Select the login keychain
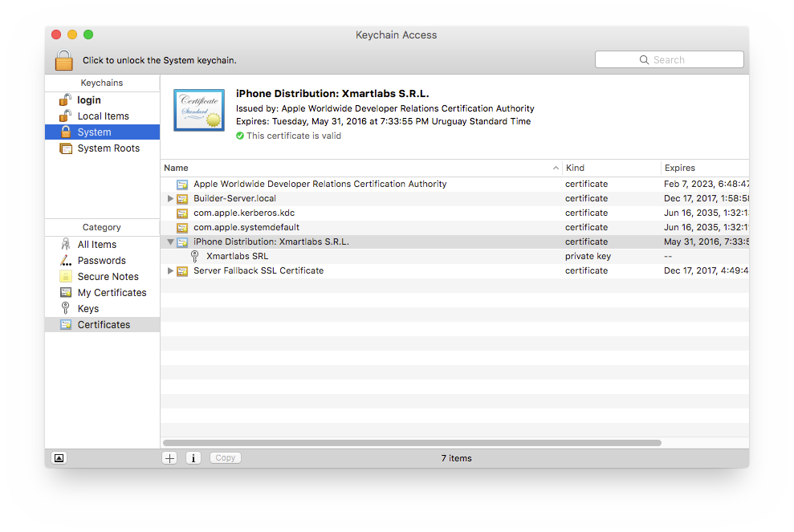Image resolution: width=794 pixels, height=532 pixels. coord(89,100)
